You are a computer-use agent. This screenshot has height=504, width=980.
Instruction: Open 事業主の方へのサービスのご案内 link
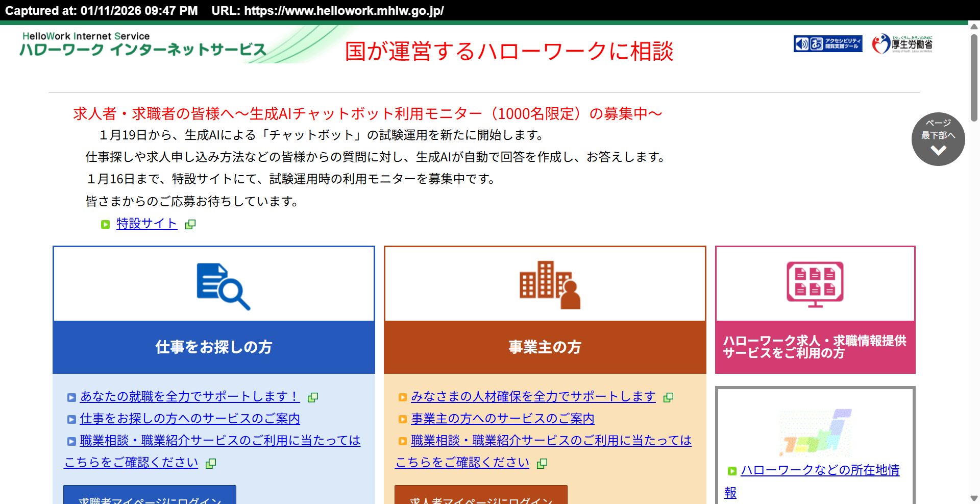click(503, 419)
